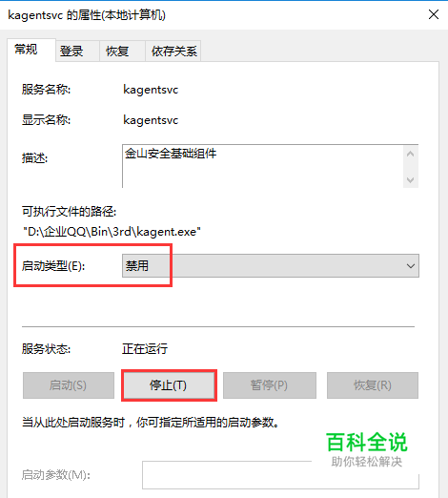The image size is (448, 498).
Task: Click the 停止(T) button
Action: click(169, 385)
